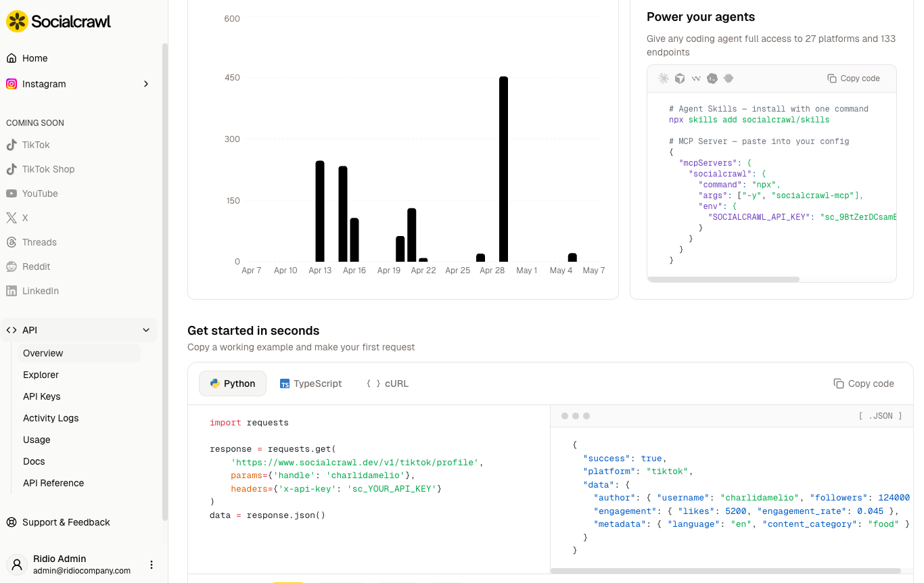This screenshot has width=924, height=583.
Task: Click the "Apr 28" axis label
Action: tap(492, 271)
